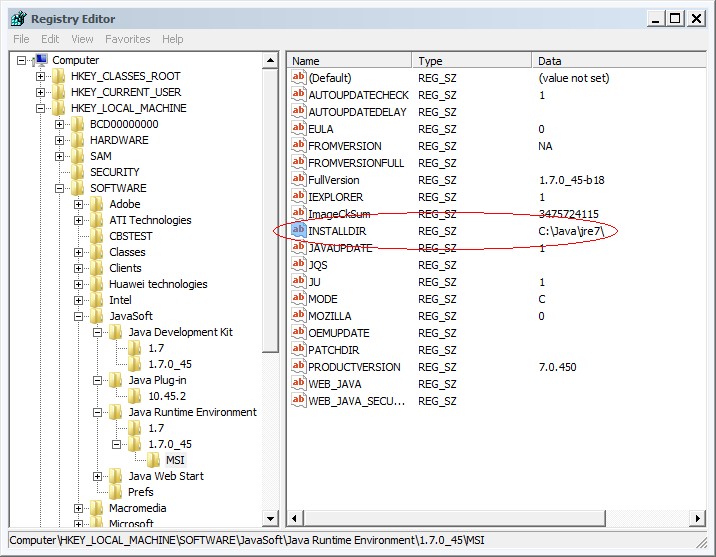Collapse the JavaSoft key
The height and width of the screenshot is (557, 716).
coord(79,316)
